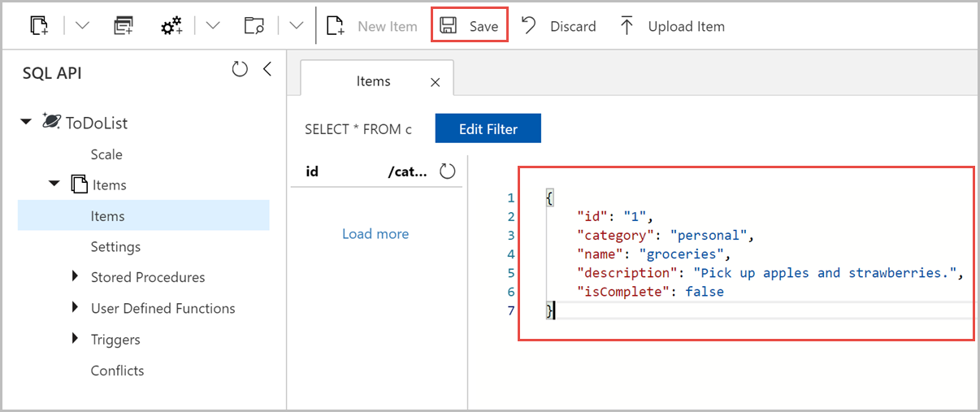The image size is (980, 412).
Task: Open the New SQL Query icon
Action: pos(124,26)
